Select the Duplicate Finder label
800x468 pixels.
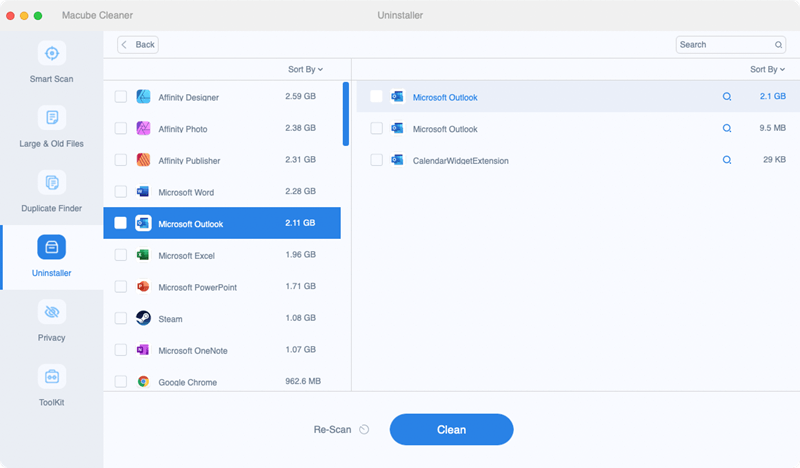[52, 208]
